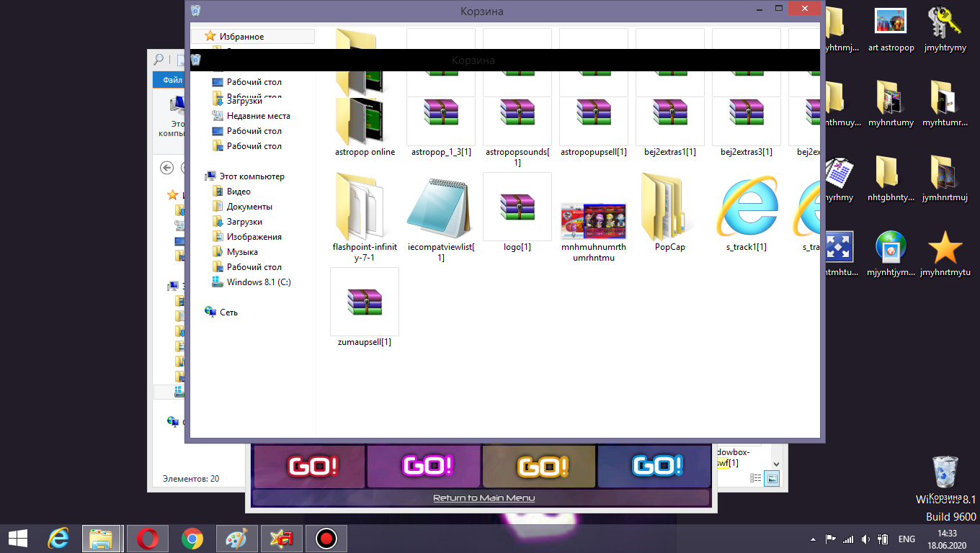Open Недавние места in the sidebar

click(x=251, y=116)
